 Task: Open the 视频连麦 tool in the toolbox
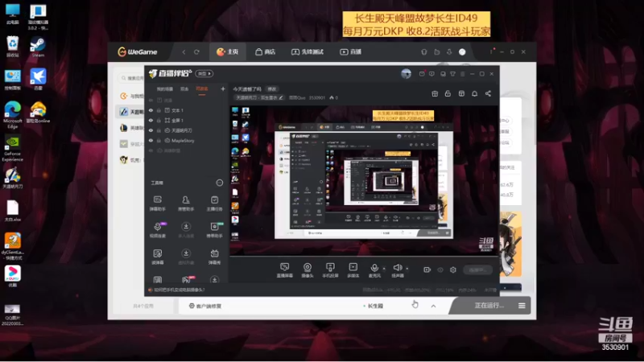click(157, 230)
